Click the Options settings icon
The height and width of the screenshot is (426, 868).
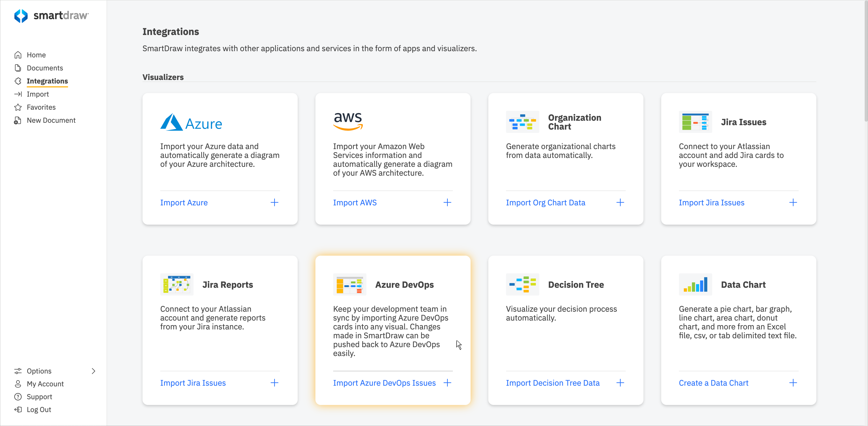coord(18,371)
